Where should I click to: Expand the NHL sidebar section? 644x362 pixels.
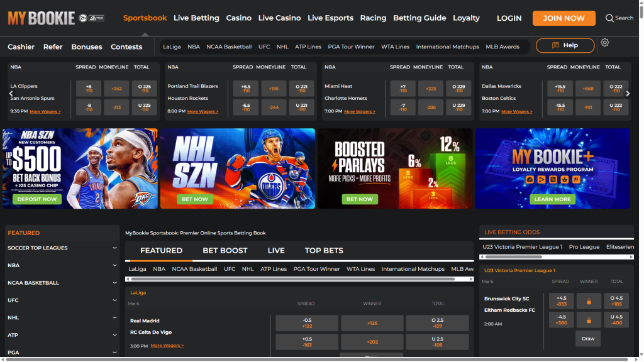[62, 318]
